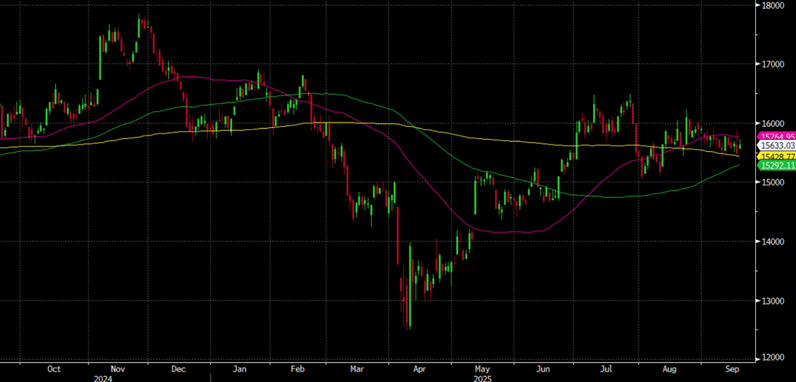The height and width of the screenshot is (382, 796).
Task: Click the 2025 year label
Action: pyautogui.click(x=483, y=378)
